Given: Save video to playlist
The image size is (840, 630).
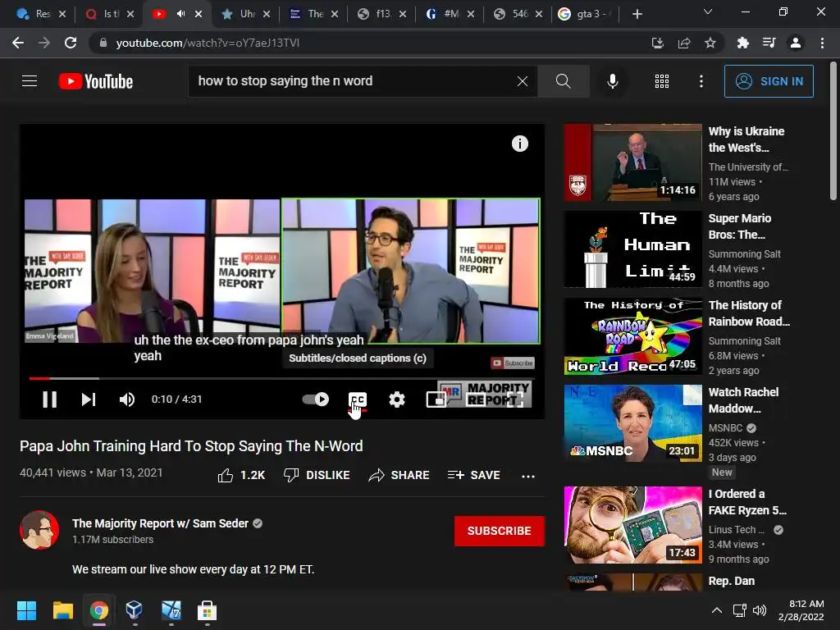Looking at the screenshot, I should (473, 475).
